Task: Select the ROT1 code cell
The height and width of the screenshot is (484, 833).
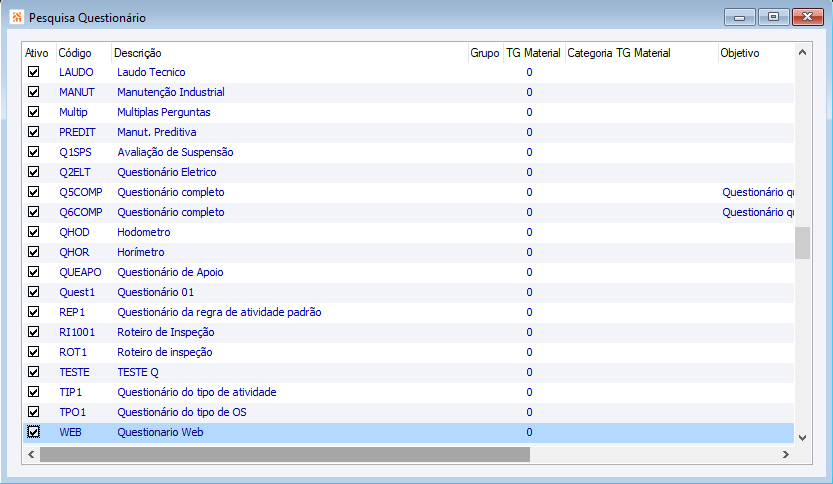Action: click(73, 352)
